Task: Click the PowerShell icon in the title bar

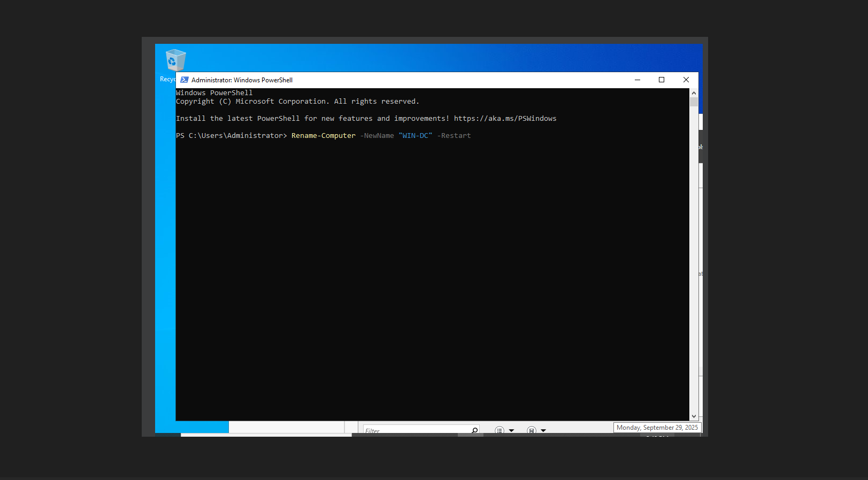Action: (185, 80)
